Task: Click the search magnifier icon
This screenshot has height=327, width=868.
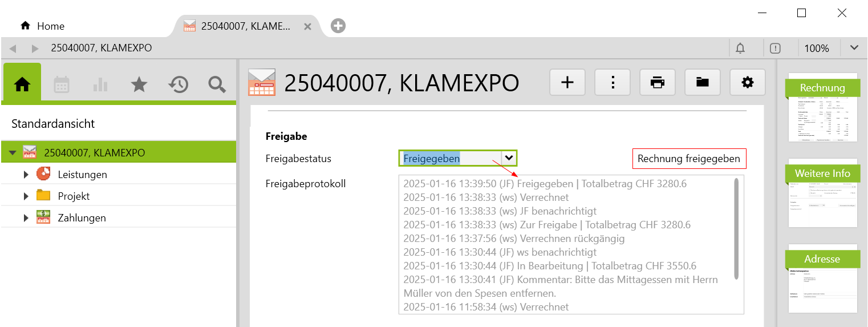Action: [217, 84]
